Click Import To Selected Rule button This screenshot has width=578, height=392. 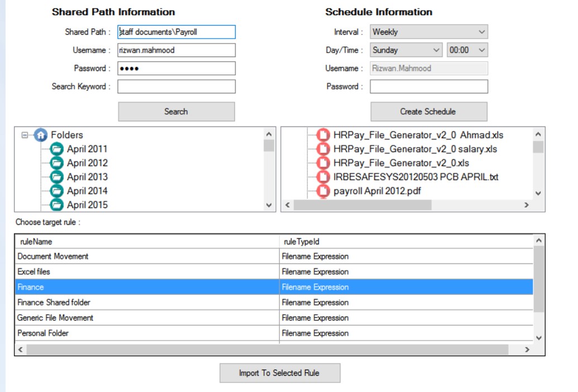pyautogui.click(x=279, y=373)
